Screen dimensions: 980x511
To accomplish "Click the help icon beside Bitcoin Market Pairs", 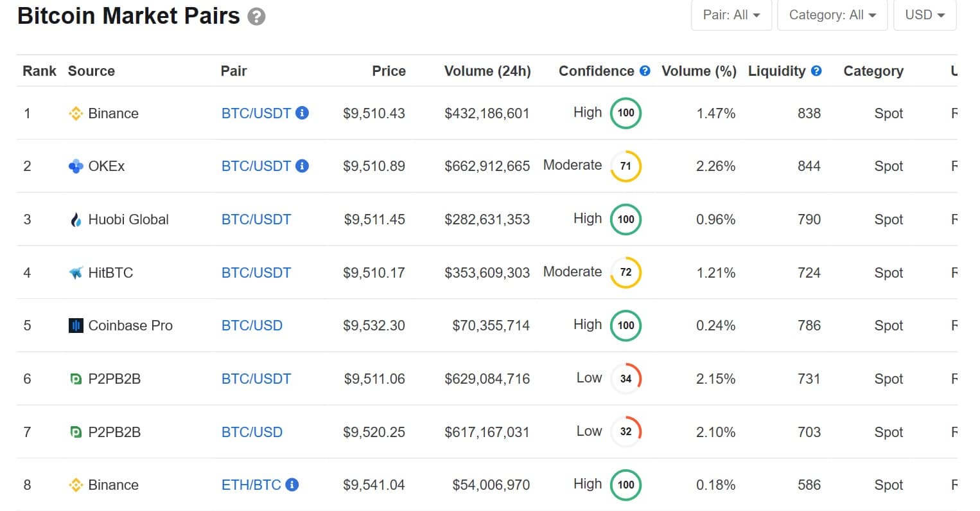I will [x=256, y=17].
